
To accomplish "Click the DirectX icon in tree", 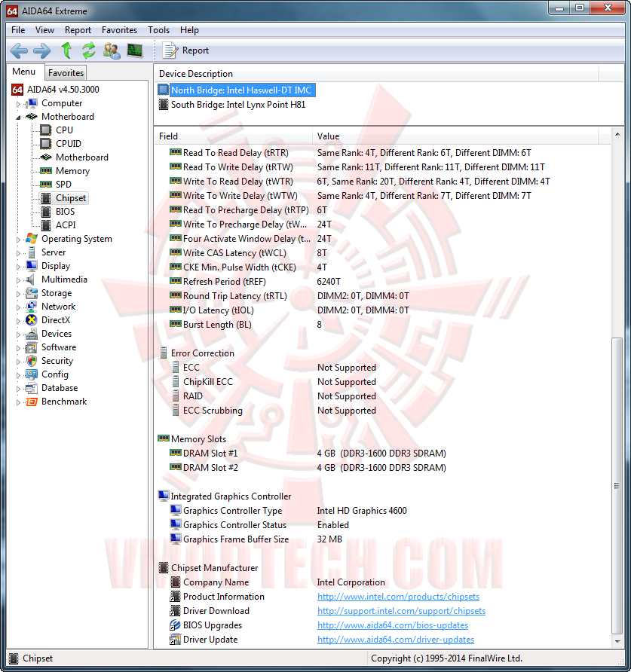I will pyautogui.click(x=32, y=320).
